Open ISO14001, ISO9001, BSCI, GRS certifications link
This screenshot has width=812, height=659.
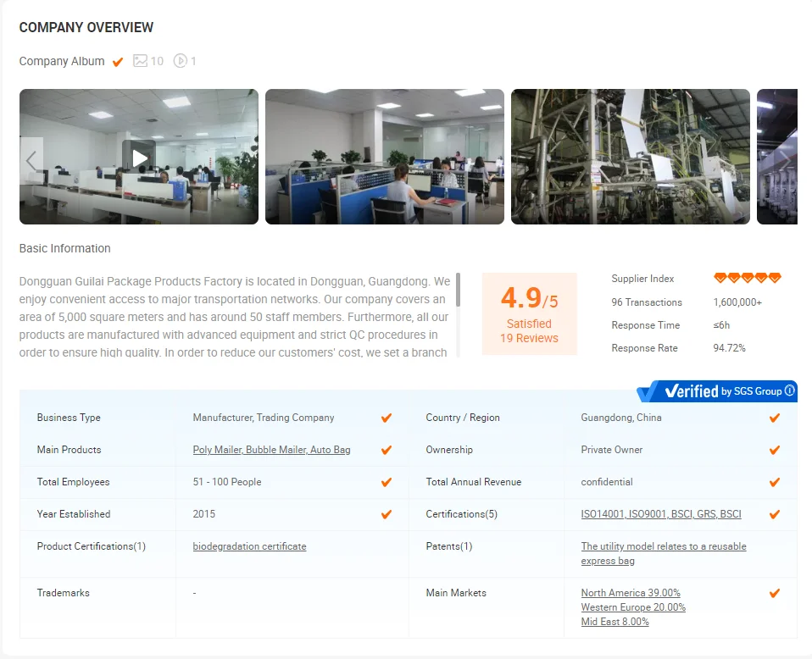click(x=661, y=514)
